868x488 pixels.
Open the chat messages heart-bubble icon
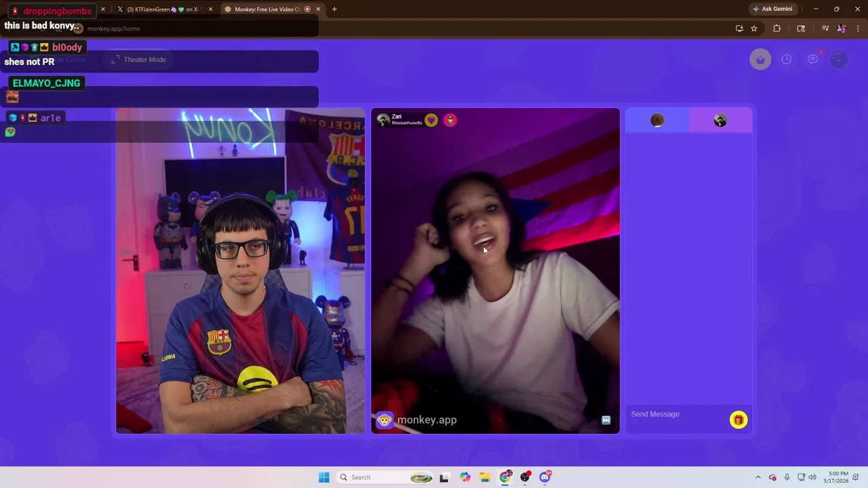813,60
